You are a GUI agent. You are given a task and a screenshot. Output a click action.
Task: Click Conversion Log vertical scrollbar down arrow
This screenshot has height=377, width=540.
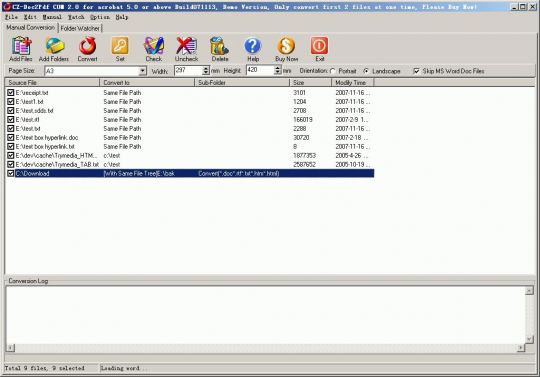pyautogui.click(x=529, y=339)
